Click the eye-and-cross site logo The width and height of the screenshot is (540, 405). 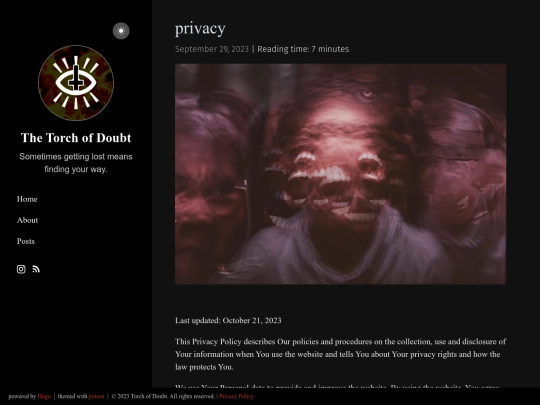click(76, 83)
